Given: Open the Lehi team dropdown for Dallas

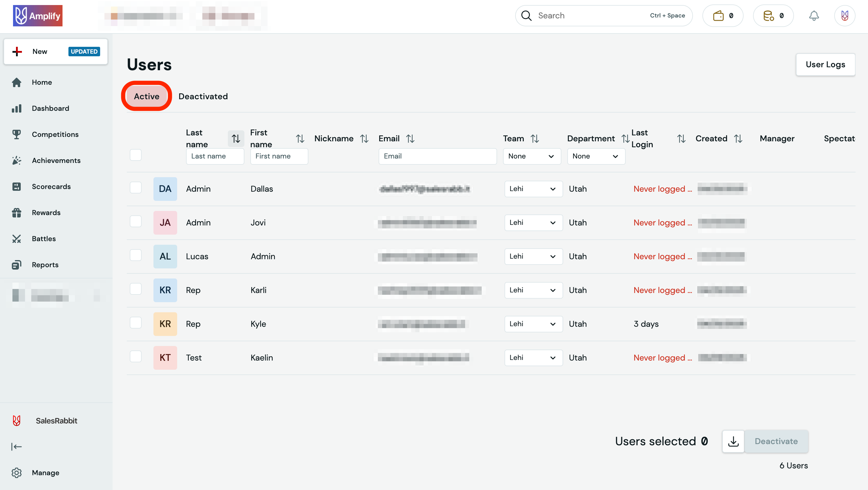Looking at the screenshot, I should (533, 189).
